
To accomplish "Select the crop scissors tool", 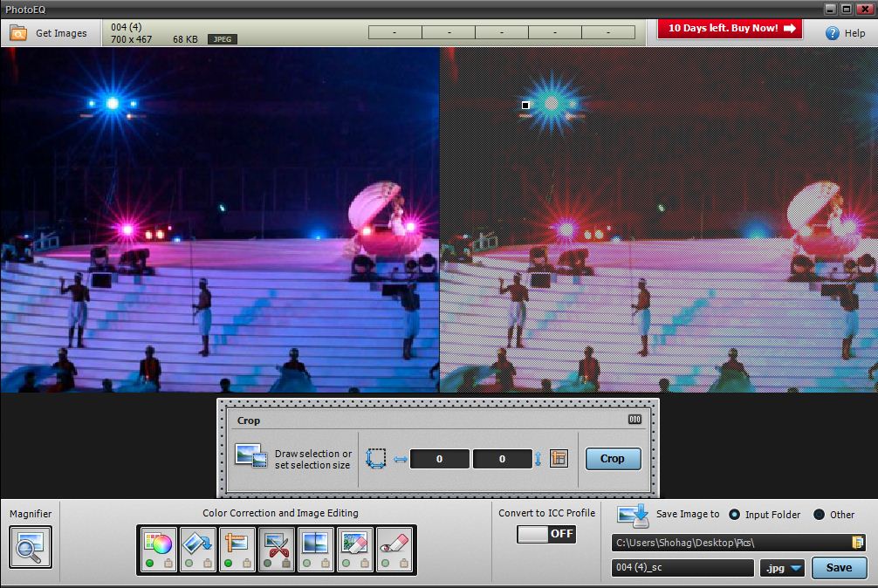I will coord(278,545).
